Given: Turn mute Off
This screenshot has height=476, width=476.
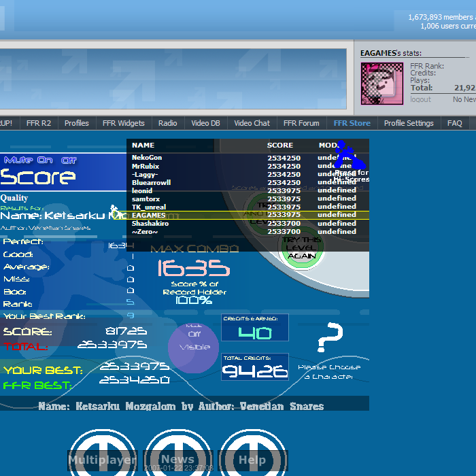Looking at the screenshot, I should coord(69,160).
